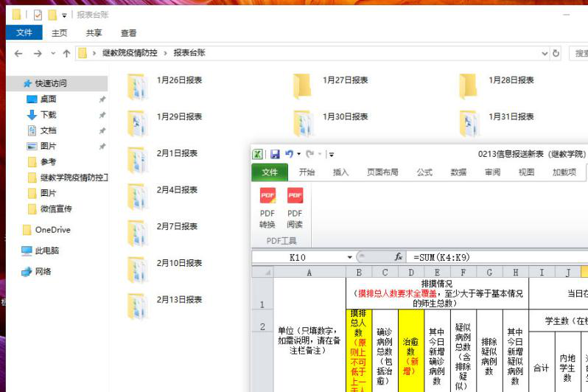Expand the Name Box dropdown showing K10
588x392 pixels.
350,257
